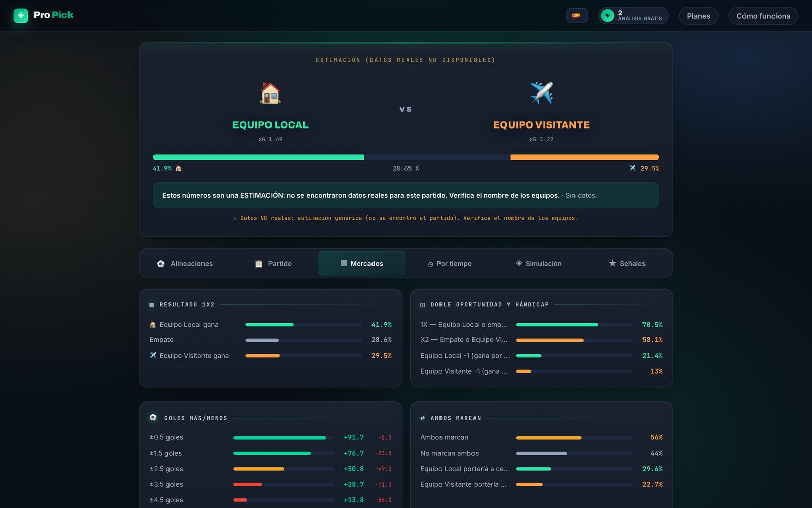This screenshot has height=508, width=812.
Task: Click the EQUIPO VISITANTE team name
Action: 542,125
